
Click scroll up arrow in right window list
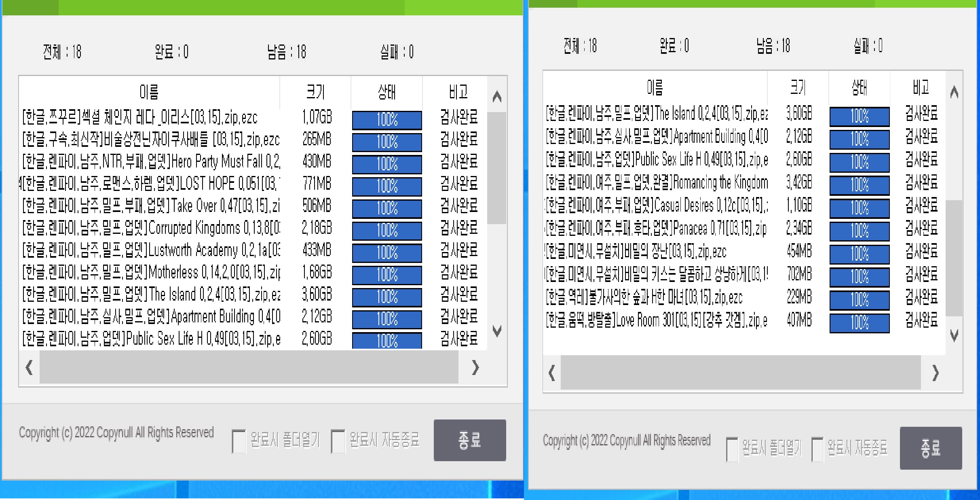[954, 92]
